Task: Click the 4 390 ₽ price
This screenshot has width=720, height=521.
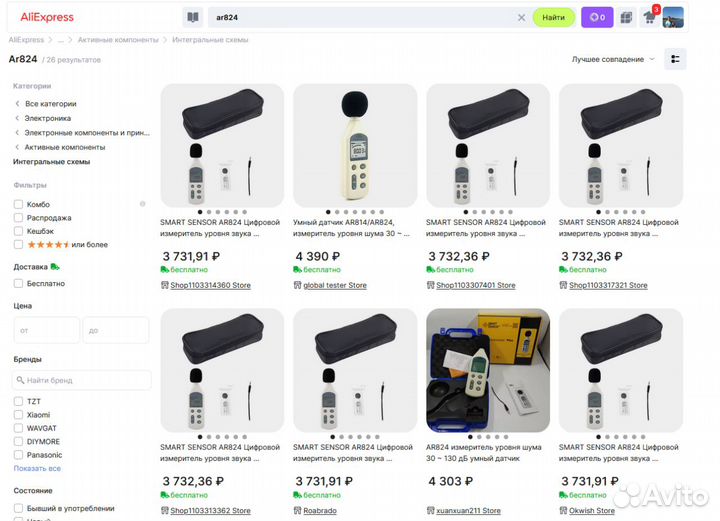Action: (x=318, y=257)
